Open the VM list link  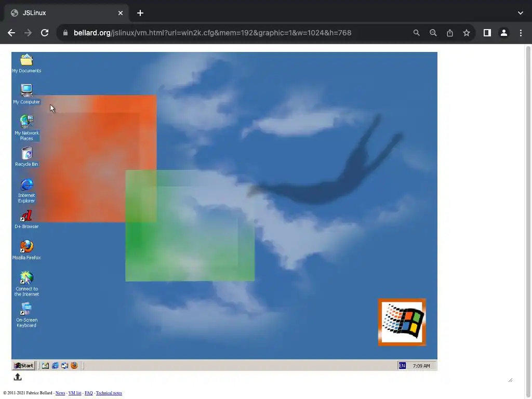[75, 393]
